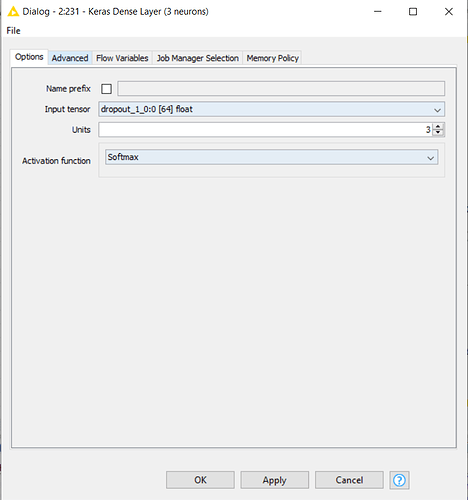Screen dimensions: 468x500
Task: Click the Units label
Action: tap(81, 130)
